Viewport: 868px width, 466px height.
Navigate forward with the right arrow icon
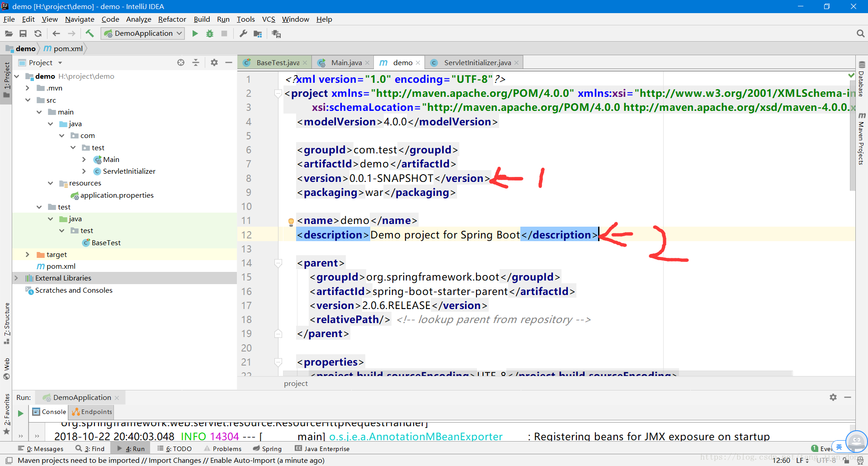(x=71, y=33)
